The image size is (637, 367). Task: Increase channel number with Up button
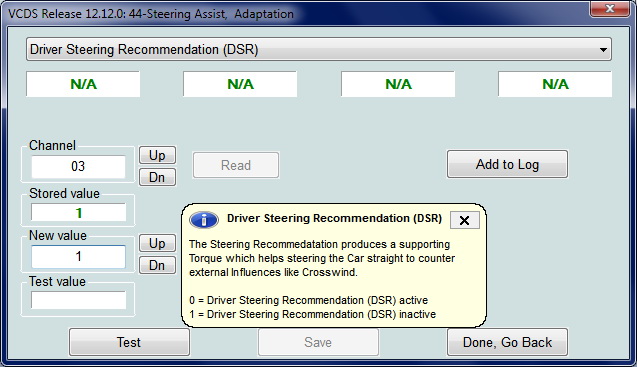click(x=157, y=155)
